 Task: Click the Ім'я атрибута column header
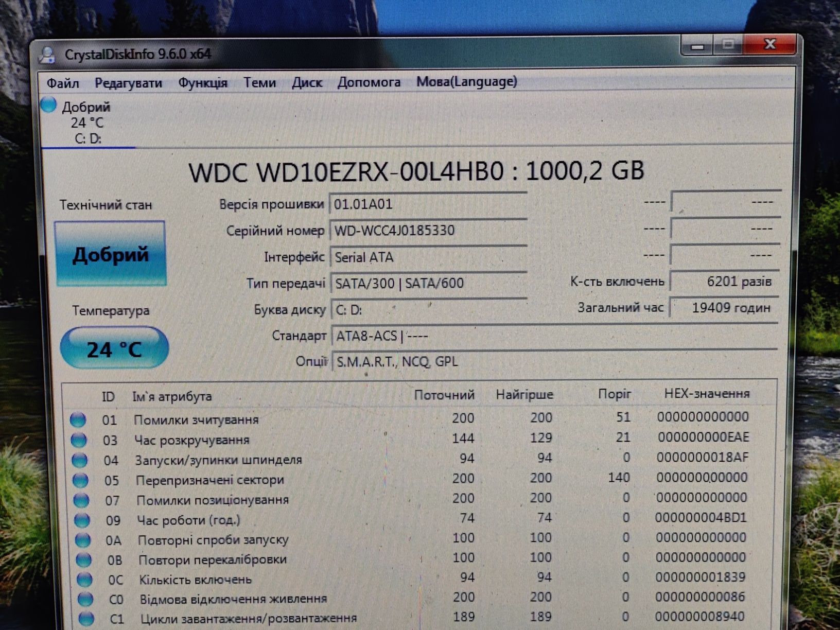172,397
